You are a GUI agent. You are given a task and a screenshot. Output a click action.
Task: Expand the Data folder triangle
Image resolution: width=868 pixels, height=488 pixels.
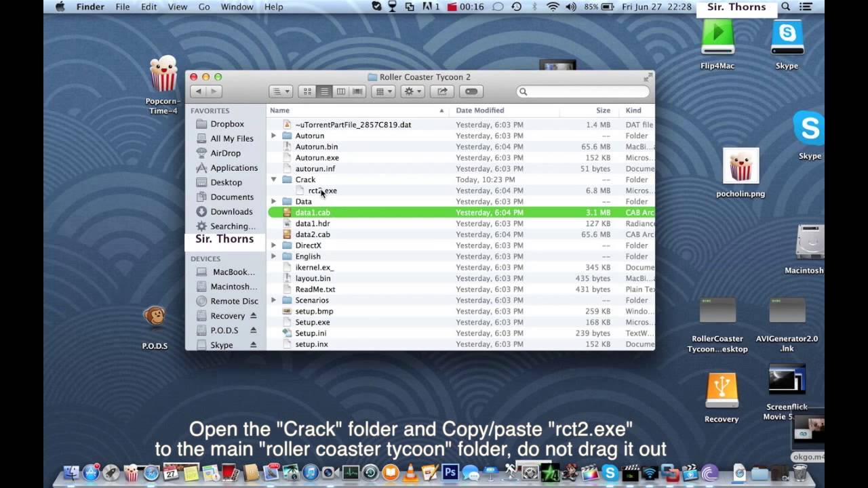point(273,201)
